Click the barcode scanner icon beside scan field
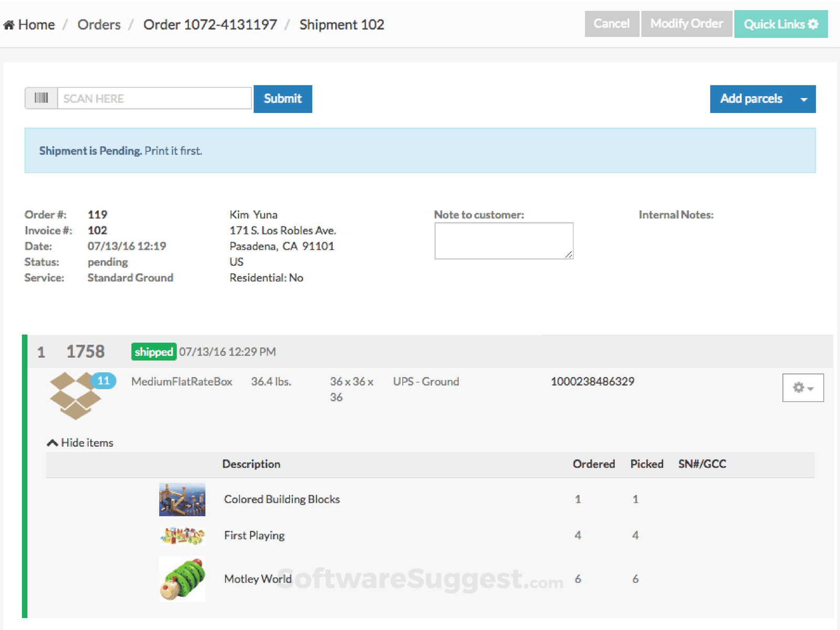Viewport: 840px width, 630px height. 41,98
